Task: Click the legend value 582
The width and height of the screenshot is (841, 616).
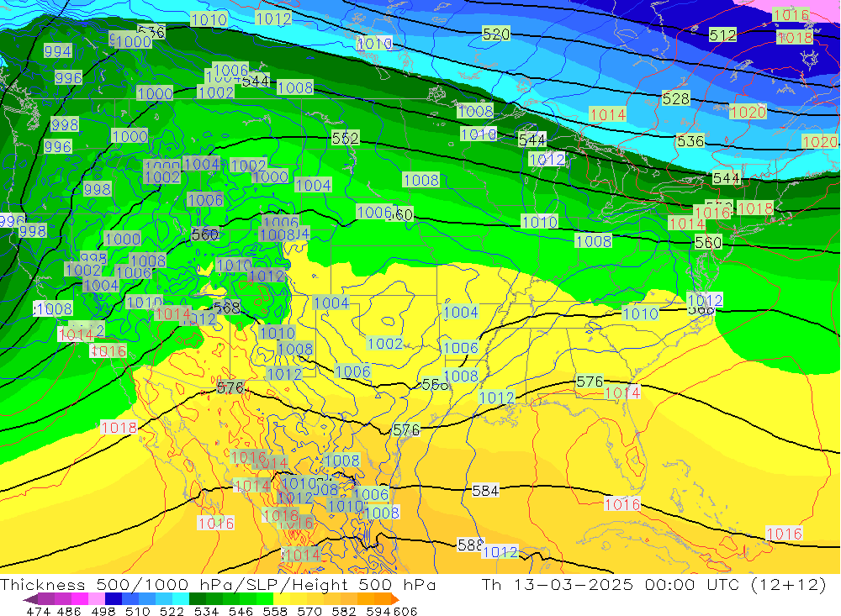Action: pyautogui.click(x=343, y=611)
